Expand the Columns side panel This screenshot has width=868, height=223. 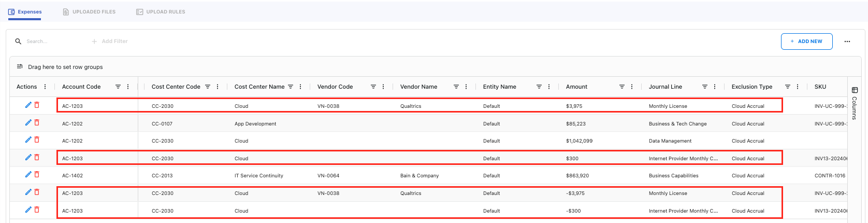click(855, 104)
